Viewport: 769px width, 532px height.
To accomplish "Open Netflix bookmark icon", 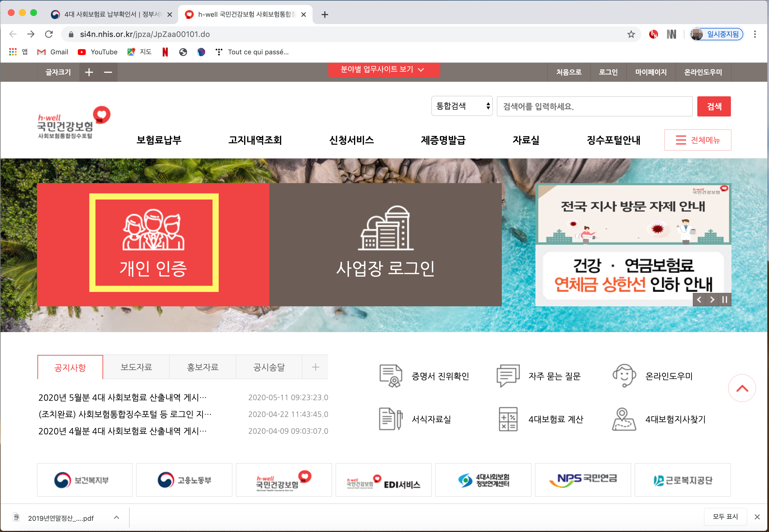I will pyautogui.click(x=165, y=52).
